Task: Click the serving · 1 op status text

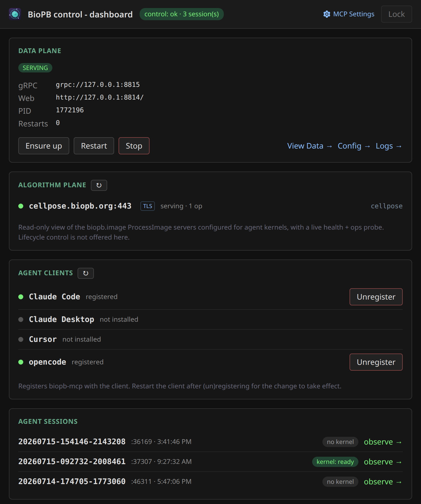Action: (181, 206)
